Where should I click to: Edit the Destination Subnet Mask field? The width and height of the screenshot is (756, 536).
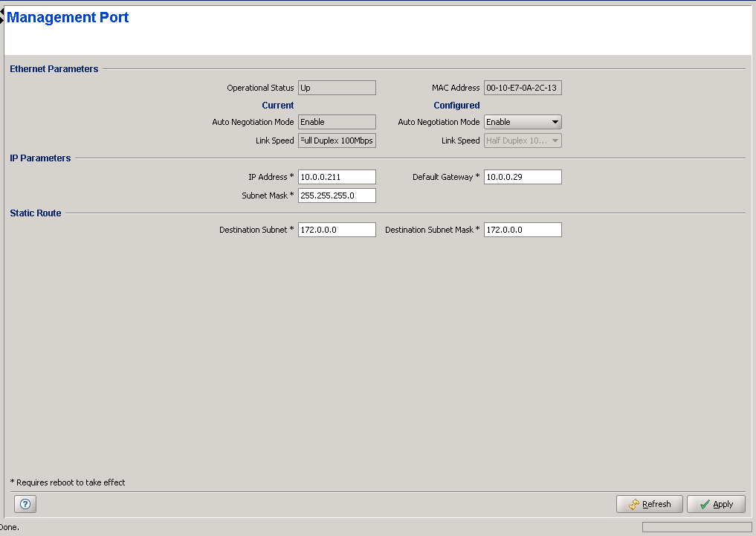[523, 230]
